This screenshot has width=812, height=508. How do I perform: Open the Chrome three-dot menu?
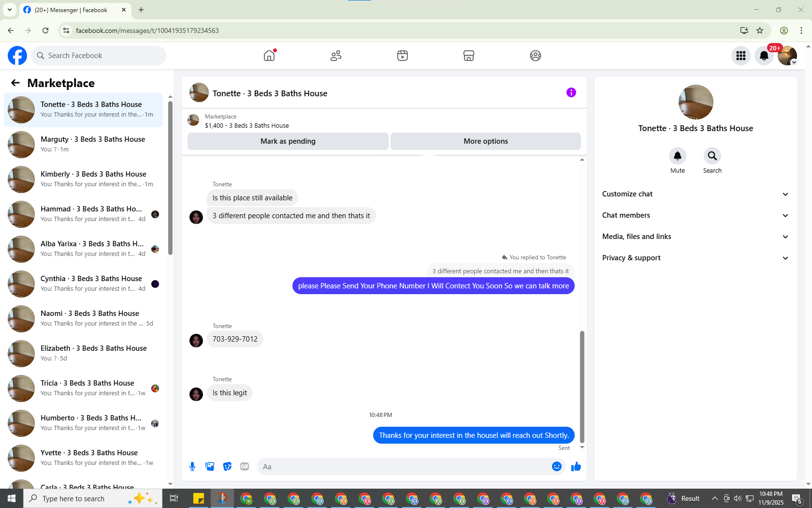coord(801,30)
